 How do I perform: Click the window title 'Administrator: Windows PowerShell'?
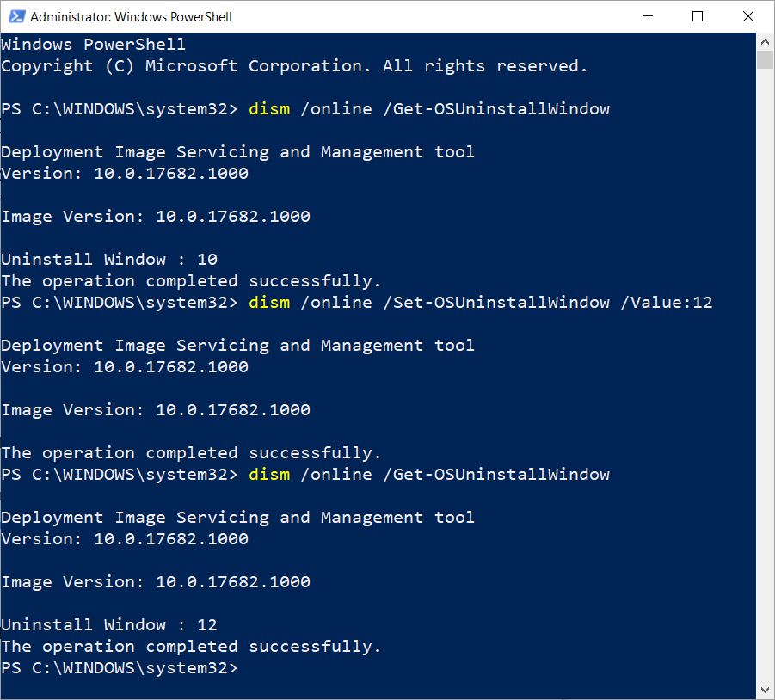coord(131,16)
